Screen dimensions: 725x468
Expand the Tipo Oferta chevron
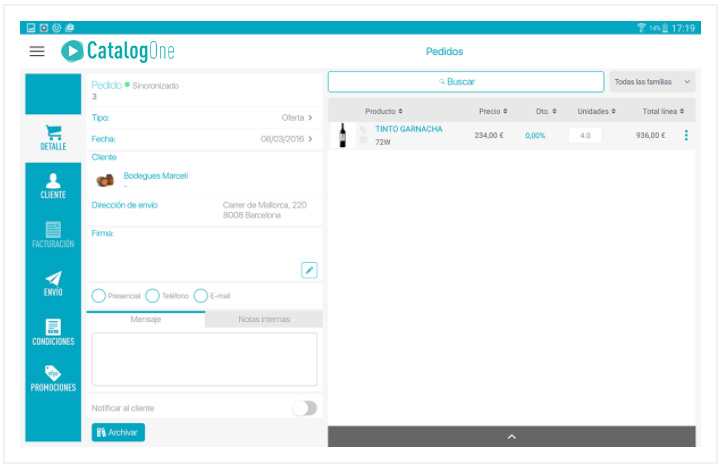[x=310, y=118]
